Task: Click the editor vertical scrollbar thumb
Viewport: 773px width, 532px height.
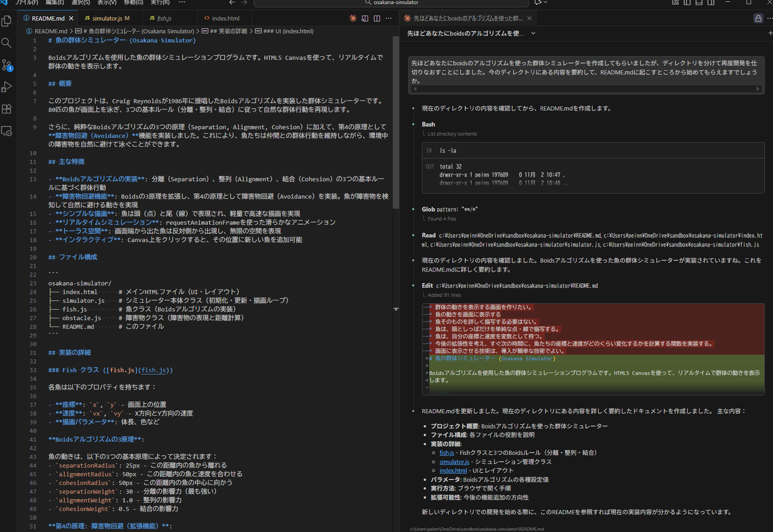Action: [396, 122]
